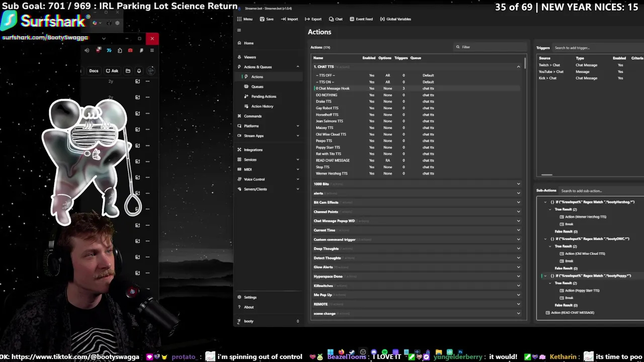The image size is (644, 362).
Task: Open the Chat toolbar item
Action: (x=336, y=19)
